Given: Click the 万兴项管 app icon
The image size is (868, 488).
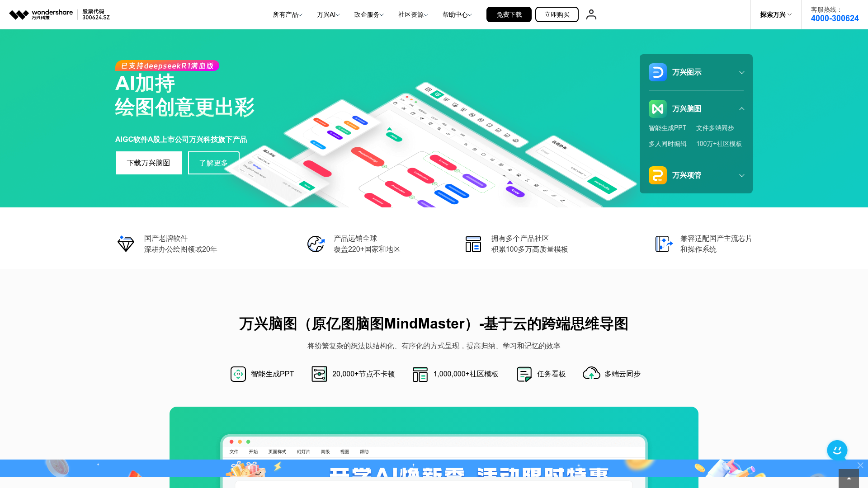Looking at the screenshot, I should pos(657,175).
